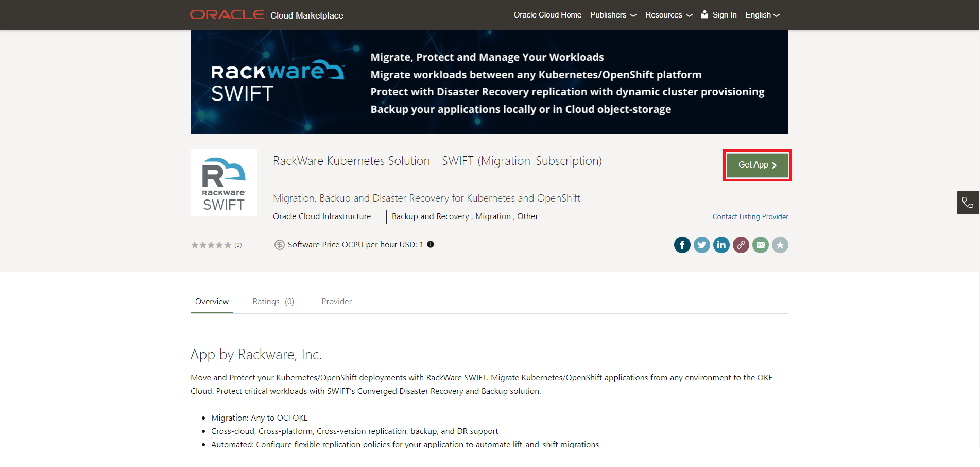
Task: Open Contact Listing Provider link
Action: [750, 216]
